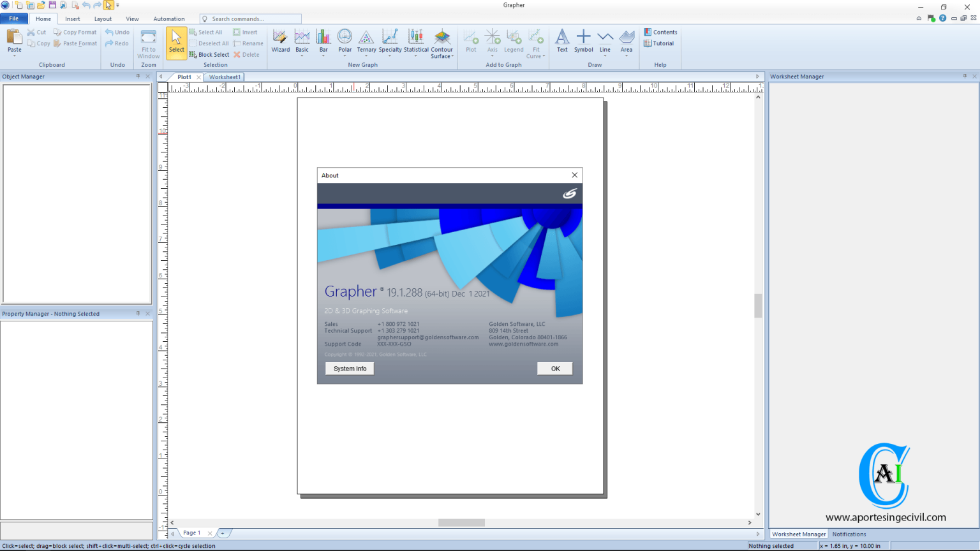The width and height of the screenshot is (980, 551).
Task: Pin the Object Manager panel
Action: pos(139,76)
